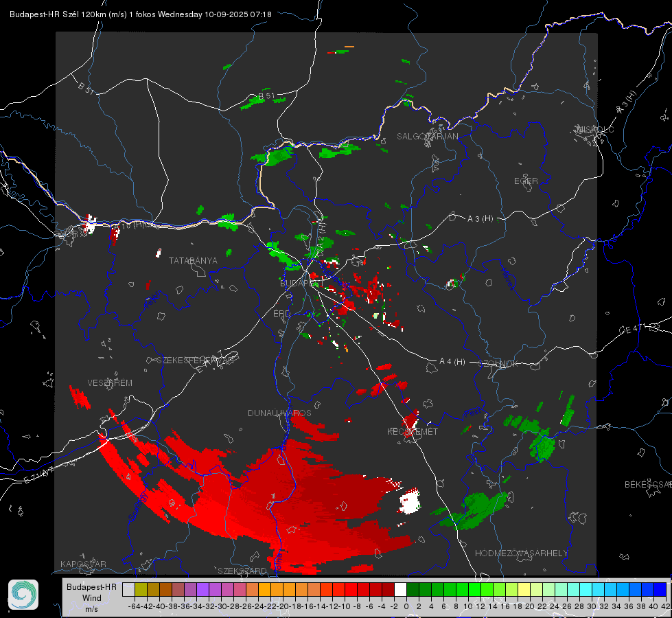Pick the light gray swatch starting the wind legend
Viewport: 672px width, 618px height.
tap(128, 589)
